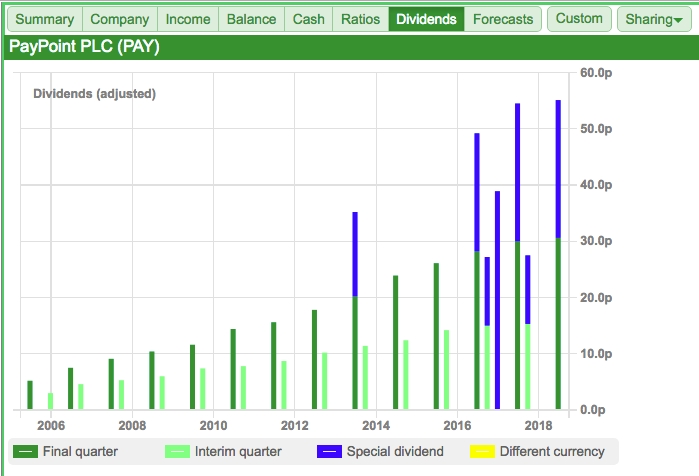Expand the Sharing dropdown
The image size is (699, 476).
[x=654, y=19]
